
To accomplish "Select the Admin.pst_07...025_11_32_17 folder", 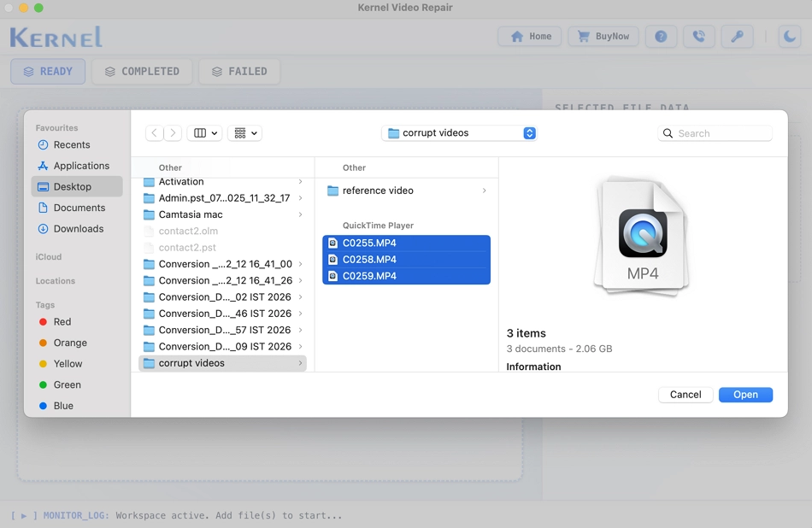I will 223,197.
